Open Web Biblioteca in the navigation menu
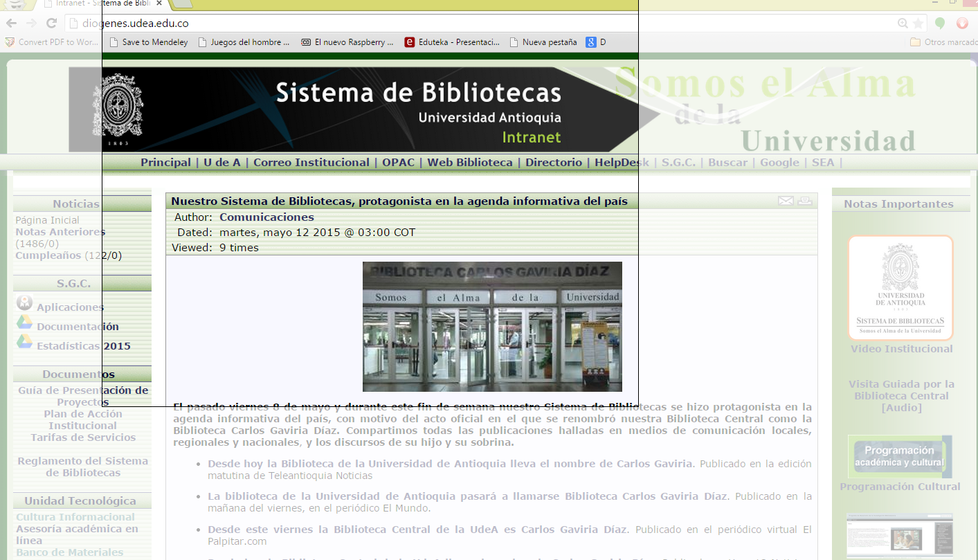This screenshot has height=560, width=978. pos(470,163)
